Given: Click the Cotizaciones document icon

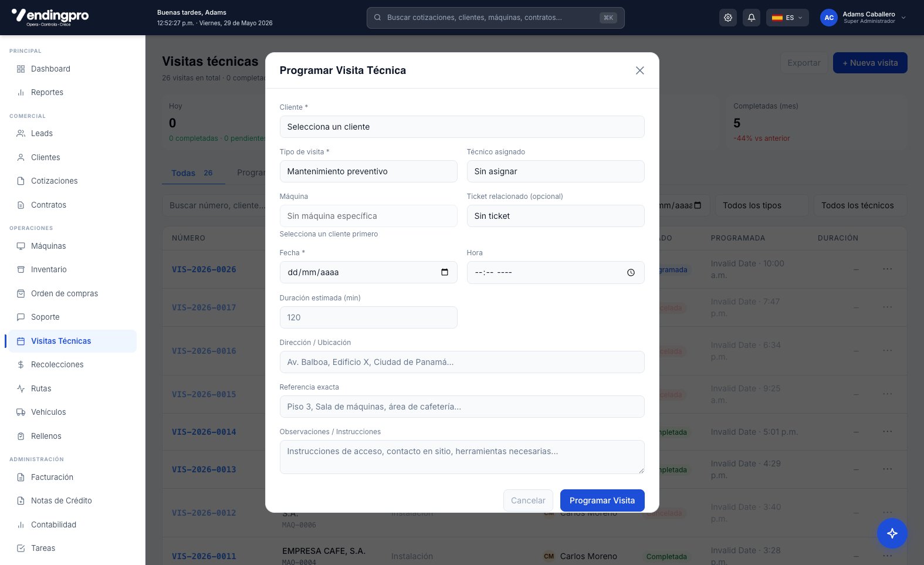Looking at the screenshot, I should point(21,181).
